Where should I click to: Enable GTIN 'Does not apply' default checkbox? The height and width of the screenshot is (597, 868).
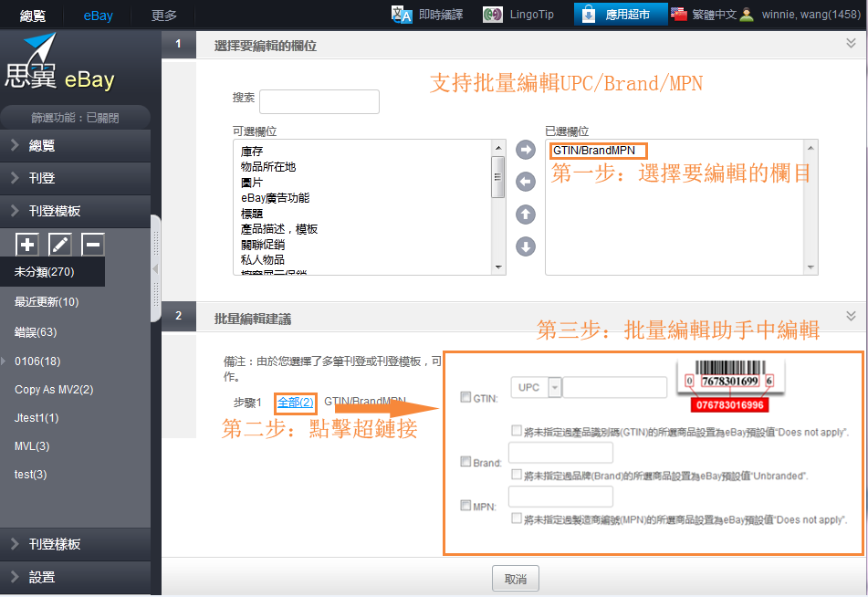(x=517, y=430)
